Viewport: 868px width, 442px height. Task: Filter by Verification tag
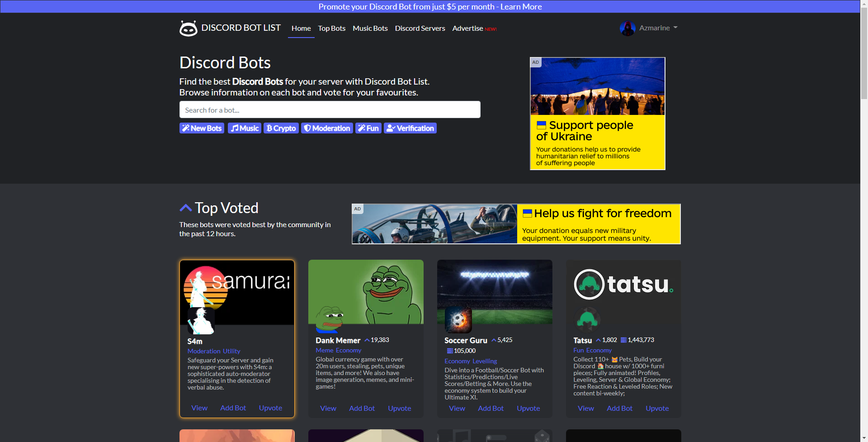[410, 128]
